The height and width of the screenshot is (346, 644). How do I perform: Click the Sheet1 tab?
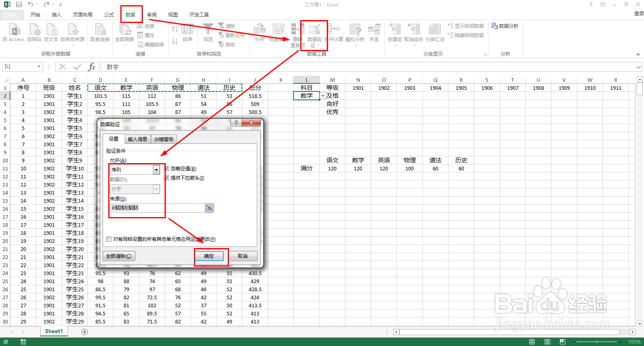[54, 331]
